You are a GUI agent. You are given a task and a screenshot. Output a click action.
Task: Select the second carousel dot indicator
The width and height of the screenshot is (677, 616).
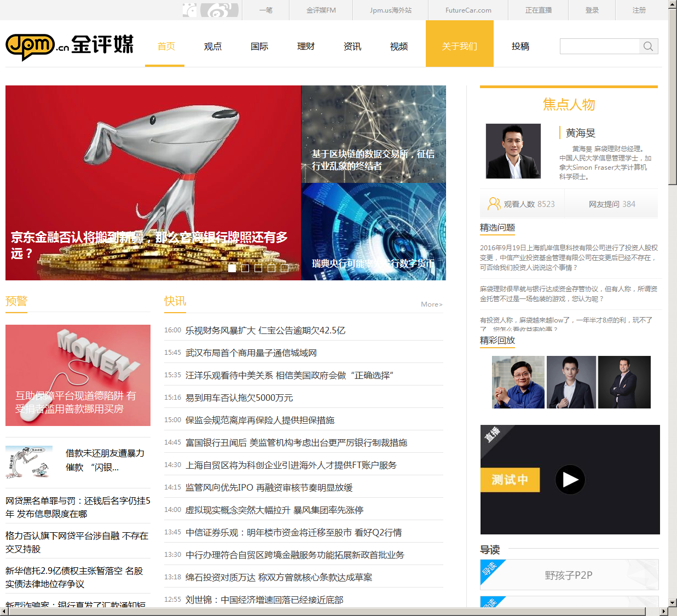[x=245, y=268]
